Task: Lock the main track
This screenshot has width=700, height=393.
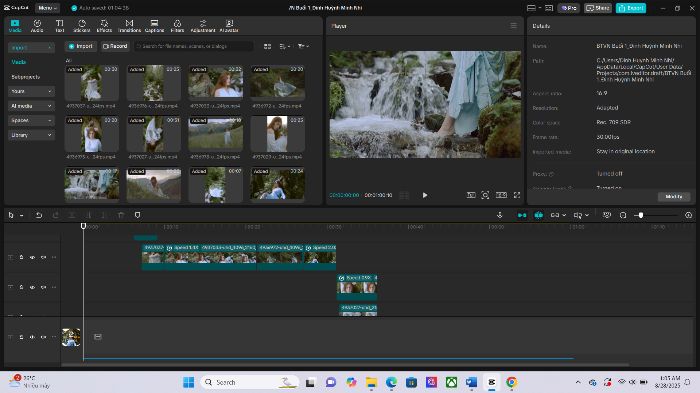Action: coord(21,337)
